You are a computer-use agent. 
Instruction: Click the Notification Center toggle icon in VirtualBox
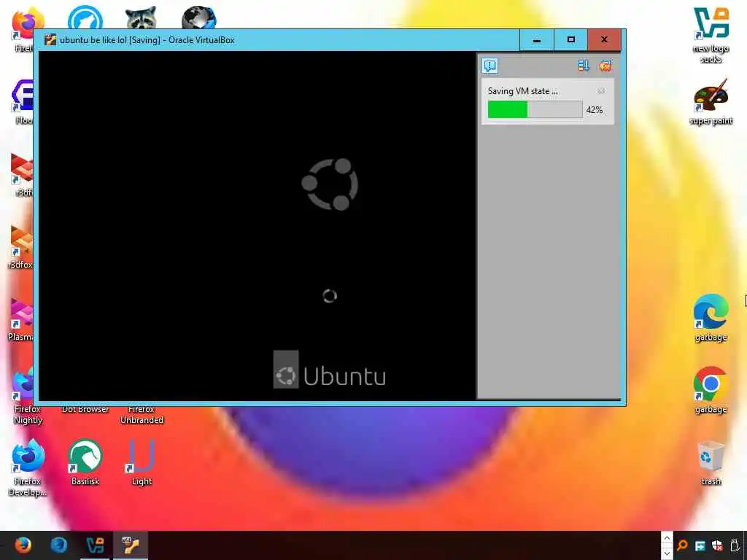coord(489,66)
